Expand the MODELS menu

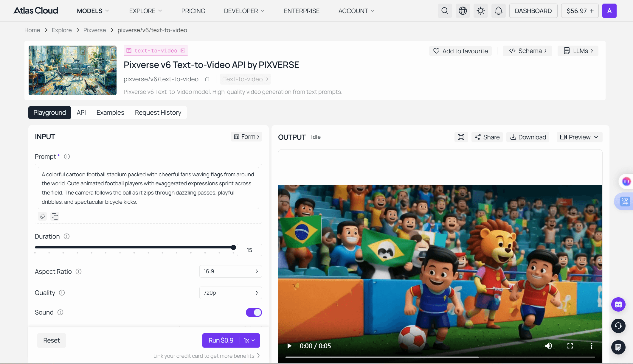point(93,11)
